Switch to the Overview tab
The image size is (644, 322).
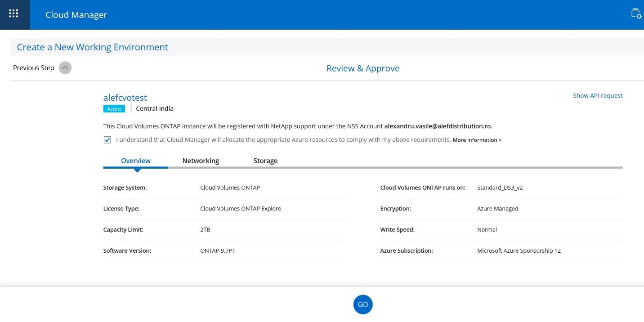pyautogui.click(x=136, y=161)
